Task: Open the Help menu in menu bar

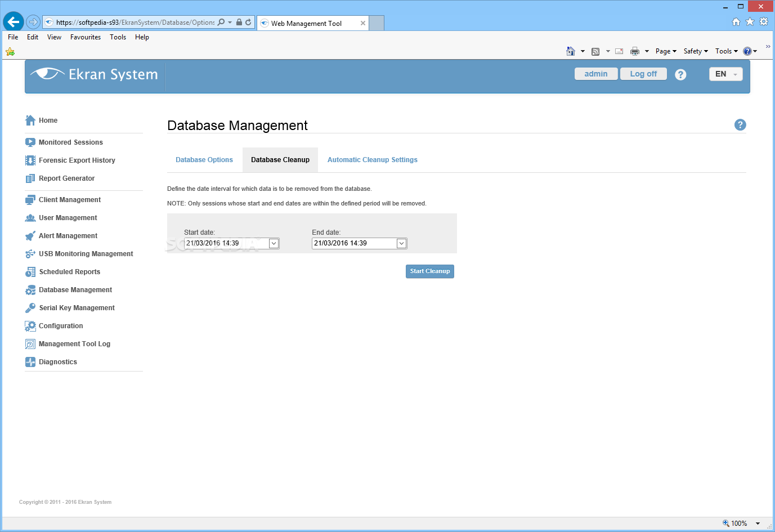Action: [142, 37]
